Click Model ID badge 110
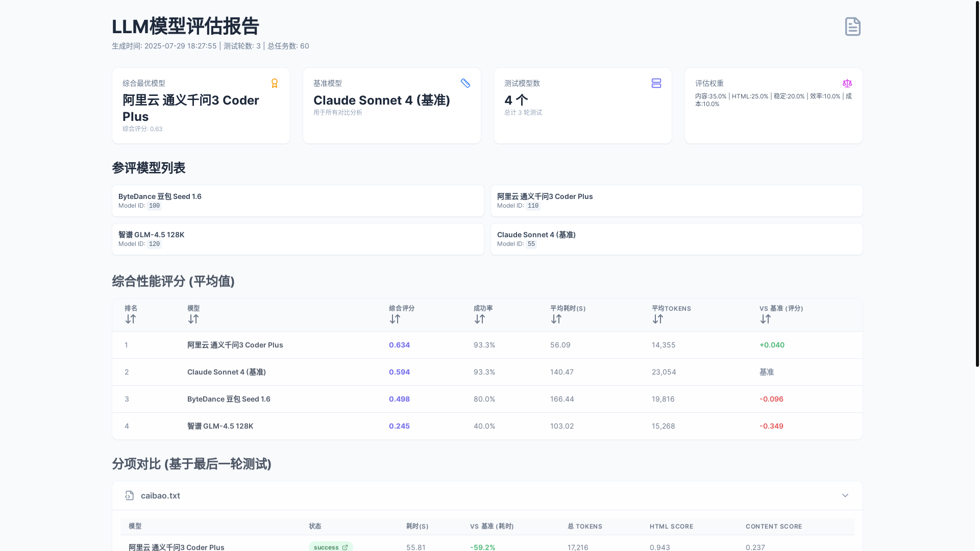 (x=533, y=206)
